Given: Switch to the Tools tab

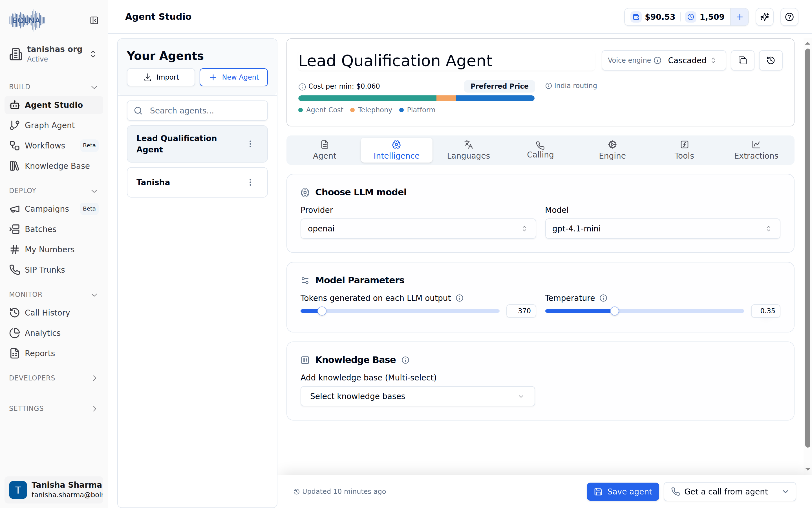Looking at the screenshot, I should pyautogui.click(x=684, y=150).
